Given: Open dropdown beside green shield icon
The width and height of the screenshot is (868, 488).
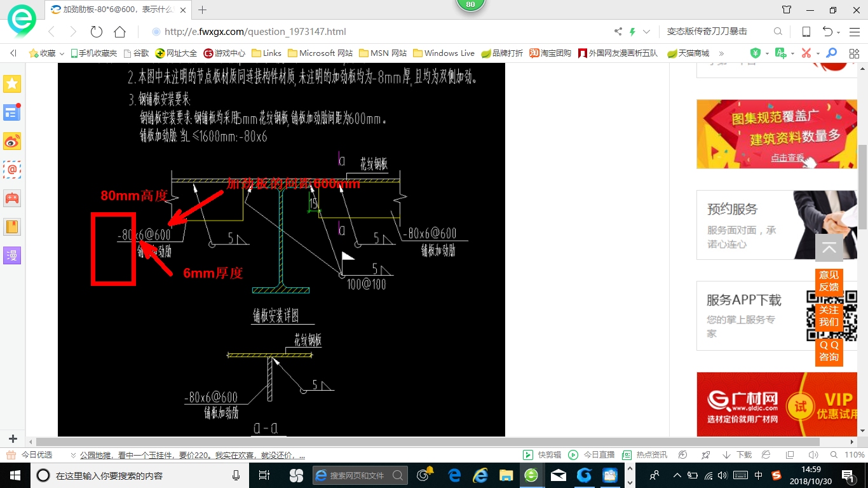Looking at the screenshot, I should 767,53.
